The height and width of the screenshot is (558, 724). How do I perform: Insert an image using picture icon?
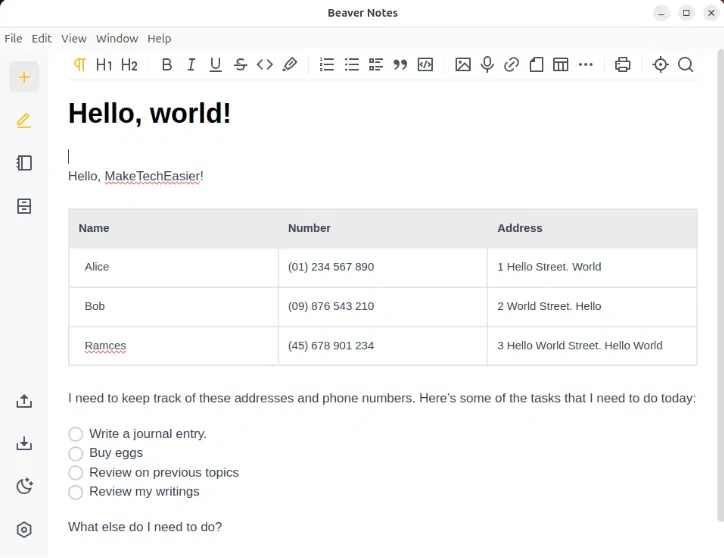tap(462, 65)
